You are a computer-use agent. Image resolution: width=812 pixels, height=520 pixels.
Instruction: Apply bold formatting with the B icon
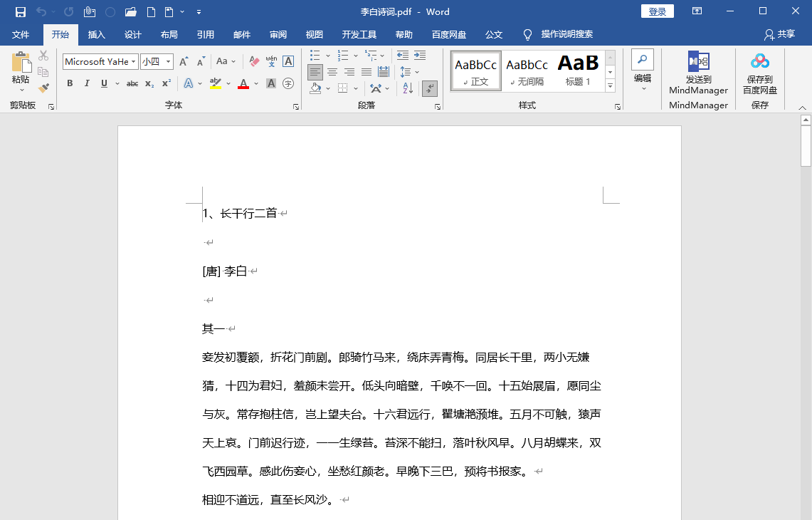[69, 83]
